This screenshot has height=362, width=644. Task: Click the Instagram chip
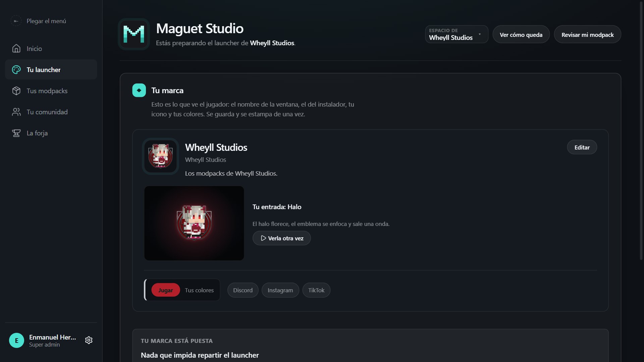280,290
